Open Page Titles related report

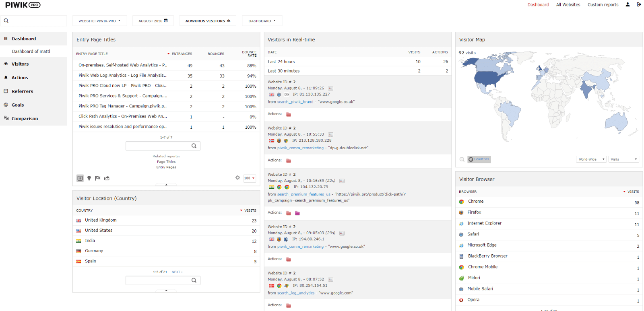166,162
